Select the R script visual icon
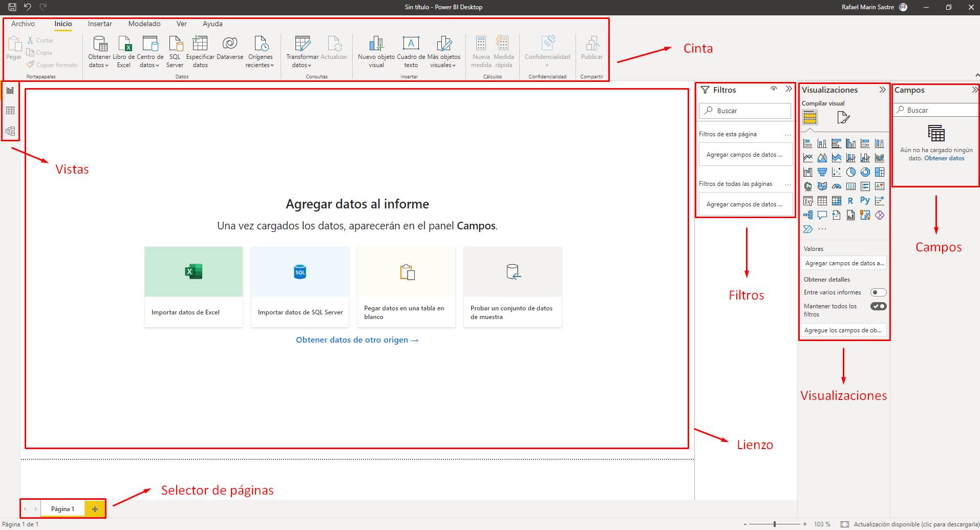This screenshot has height=530, width=980. tap(850, 201)
